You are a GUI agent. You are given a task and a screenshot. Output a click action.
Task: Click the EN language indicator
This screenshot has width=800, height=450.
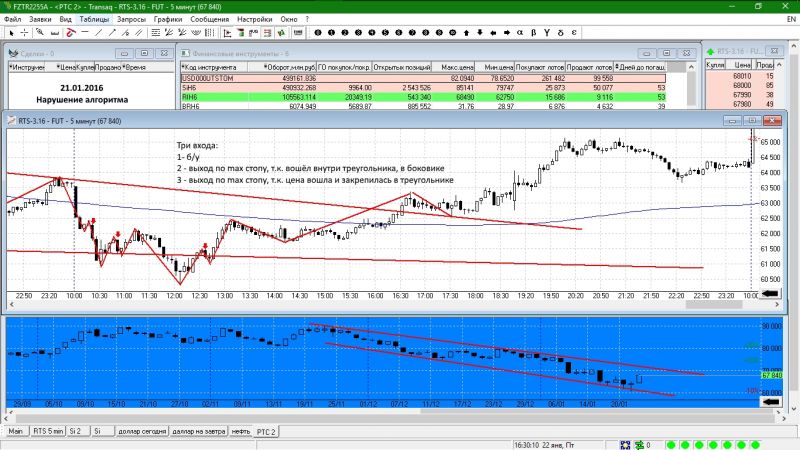point(791,19)
